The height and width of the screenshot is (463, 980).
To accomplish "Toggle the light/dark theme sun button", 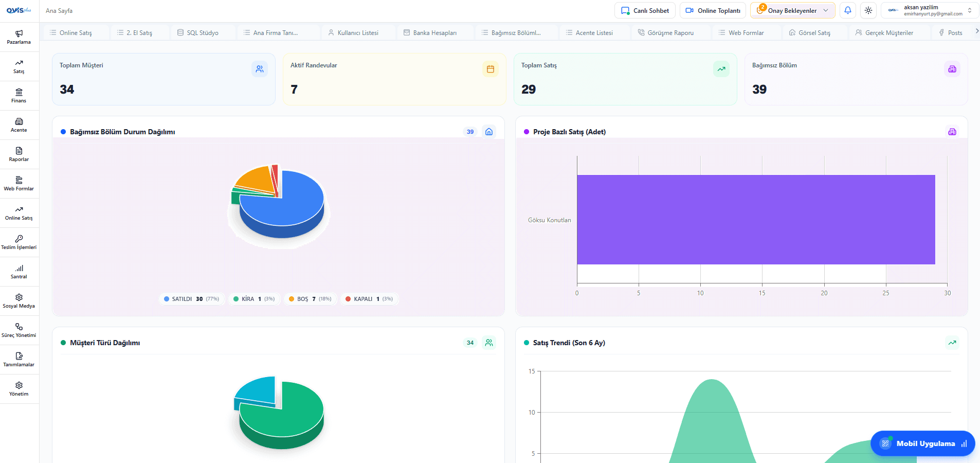I will tap(868, 10).
